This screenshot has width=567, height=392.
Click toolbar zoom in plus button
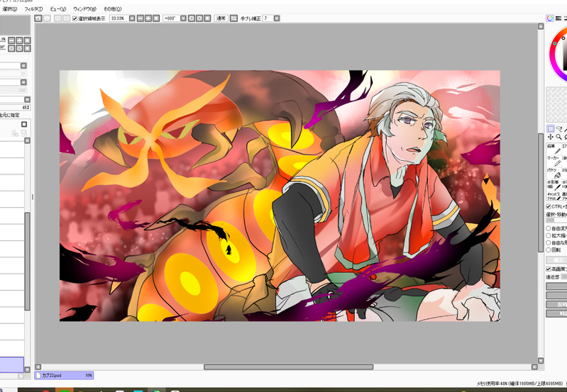coord(148,18)
